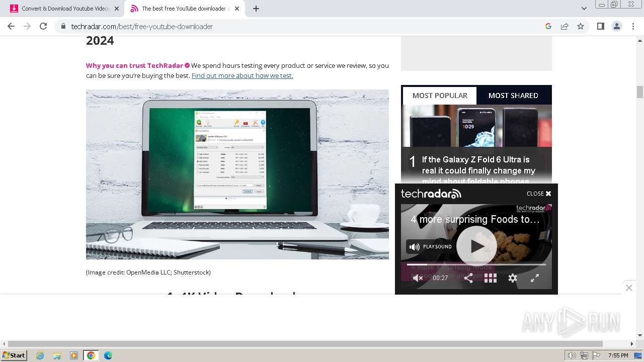This screenshot has width=644, height=362.
Task: Close the best free YouTube downloader tab
Action: (x=237, y=9)
